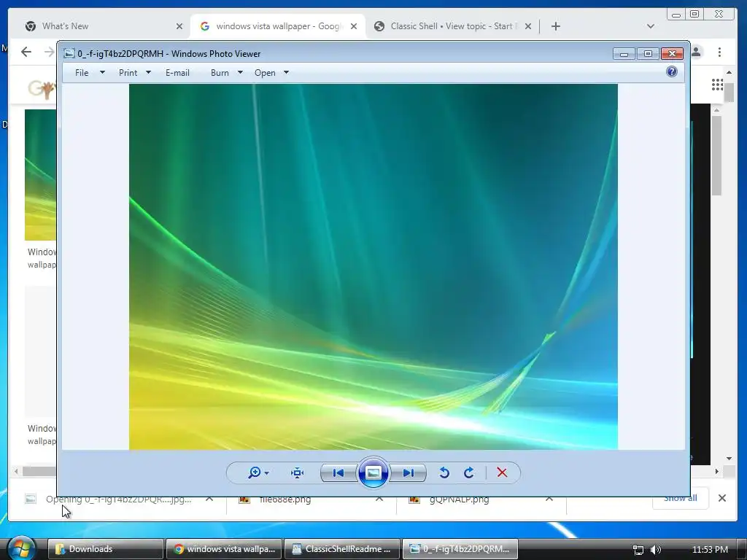Click the network tray icon

(x=638, y=550)
